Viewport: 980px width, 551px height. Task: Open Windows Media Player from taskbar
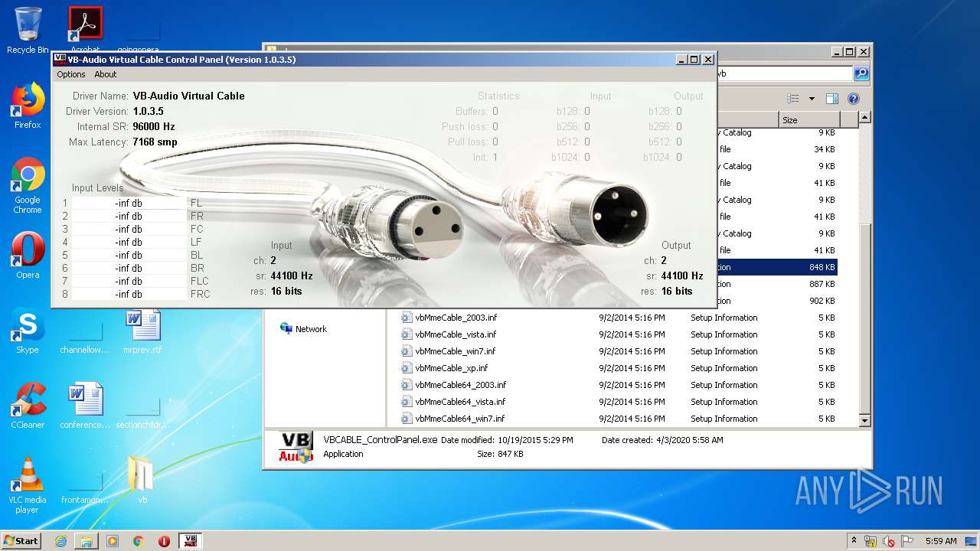coord(113,541)
